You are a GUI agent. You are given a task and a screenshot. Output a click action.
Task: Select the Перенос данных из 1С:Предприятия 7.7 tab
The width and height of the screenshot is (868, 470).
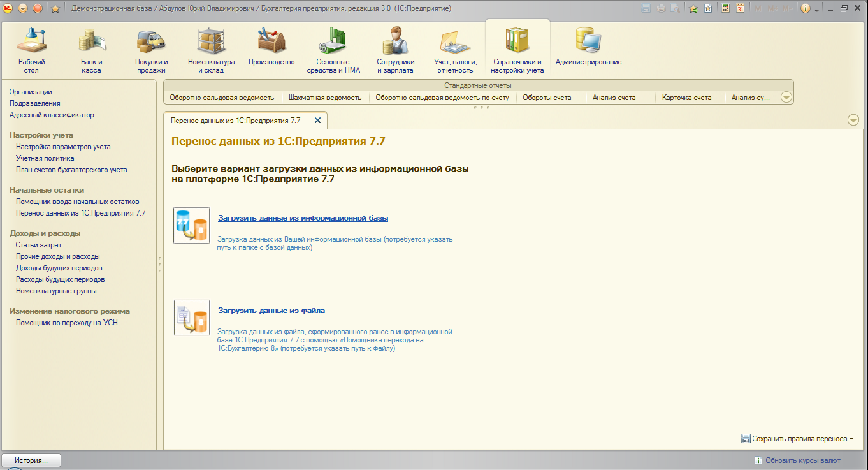tap(245, 120)
